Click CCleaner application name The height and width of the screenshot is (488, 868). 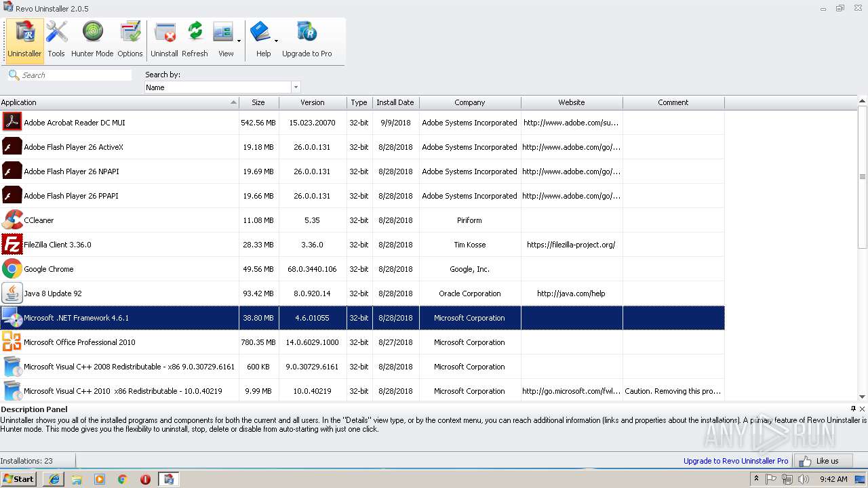click(x=39, y=220)
